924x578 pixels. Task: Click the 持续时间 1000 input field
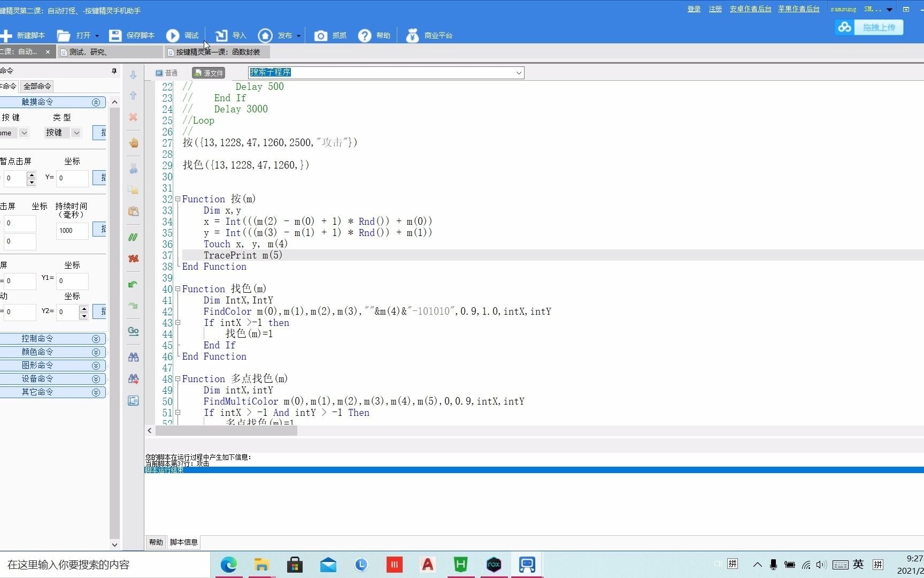(72, 231)
